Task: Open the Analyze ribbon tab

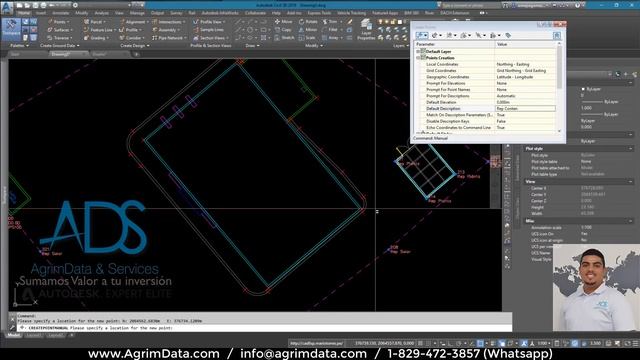Action: click(x=102, y=13)
